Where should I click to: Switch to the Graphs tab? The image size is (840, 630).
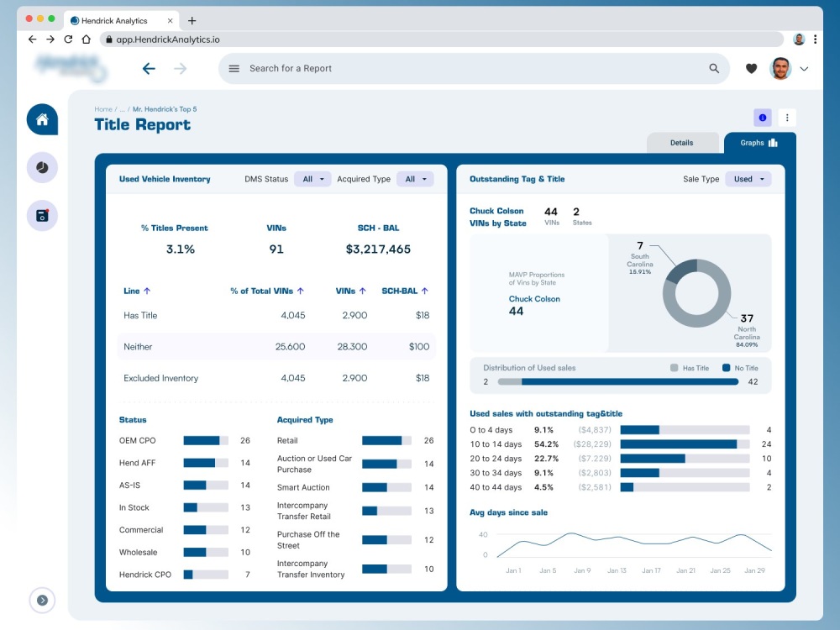(759, 143)
